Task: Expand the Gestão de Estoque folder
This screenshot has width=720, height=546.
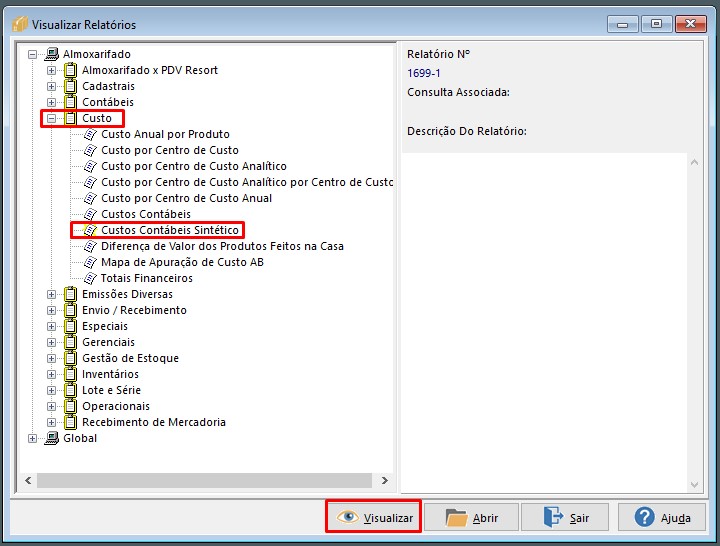Action: (51, 359)
